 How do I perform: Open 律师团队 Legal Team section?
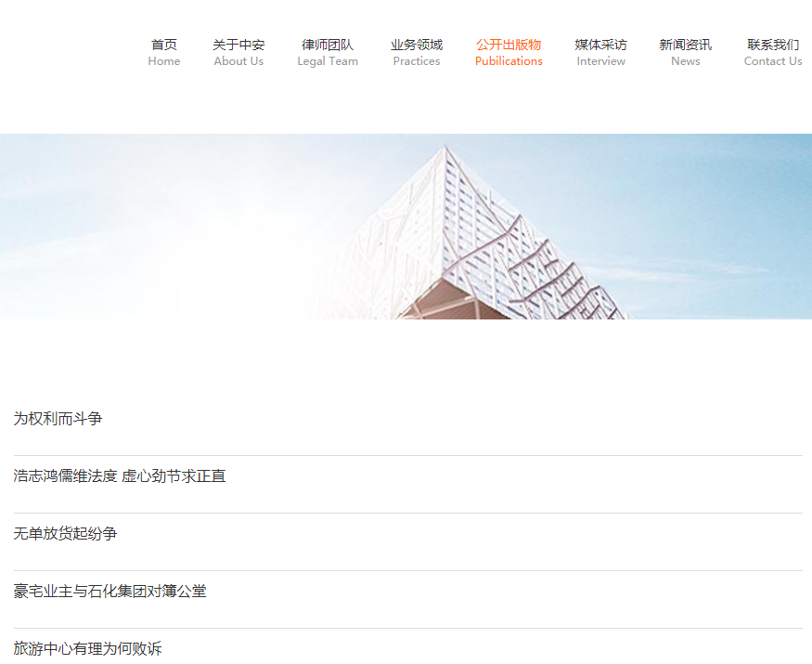coord(328,52)
